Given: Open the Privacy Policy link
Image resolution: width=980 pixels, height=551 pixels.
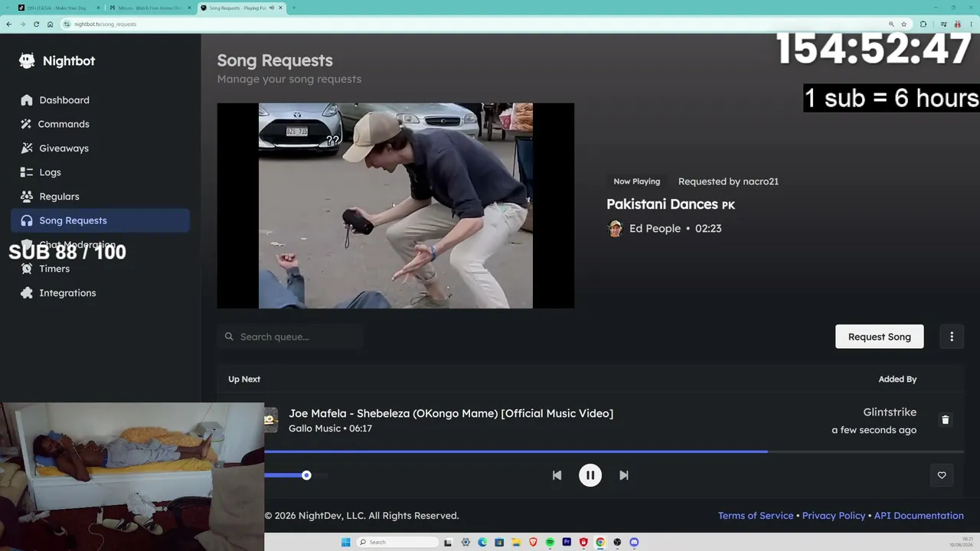Looking at the screenshot, I should [834, 516].
